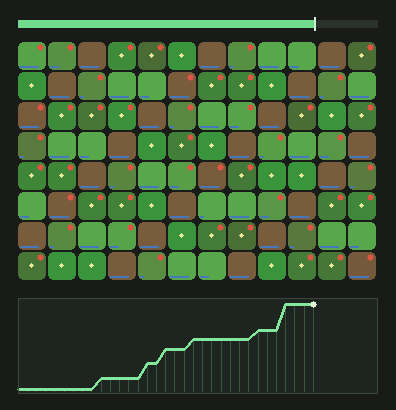Image resolution: width=396 pixels, height=410 pixels.
Task: Click the diamond on row four, column five tile
Action: coord(152,146)
